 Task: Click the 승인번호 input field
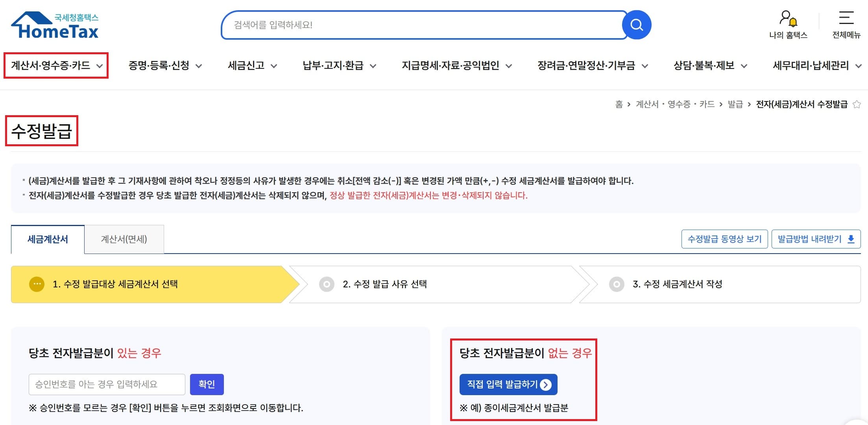click(x=106, y=385)
